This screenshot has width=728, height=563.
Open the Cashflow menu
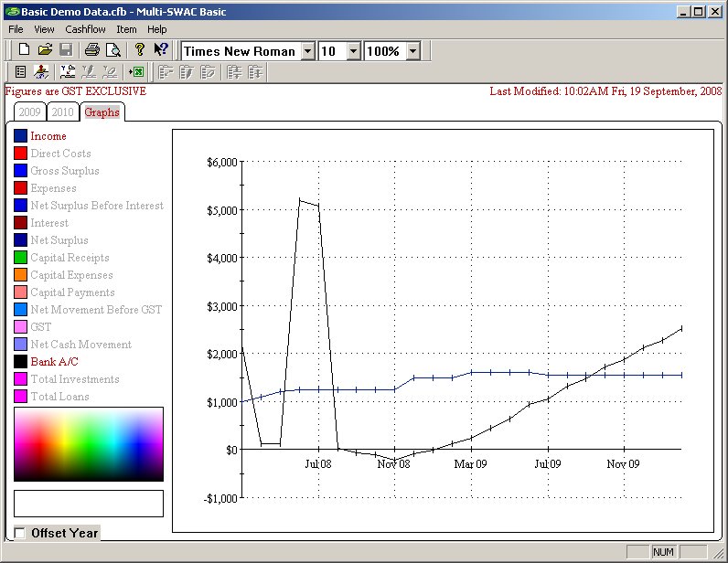click(x=85, y=29)
